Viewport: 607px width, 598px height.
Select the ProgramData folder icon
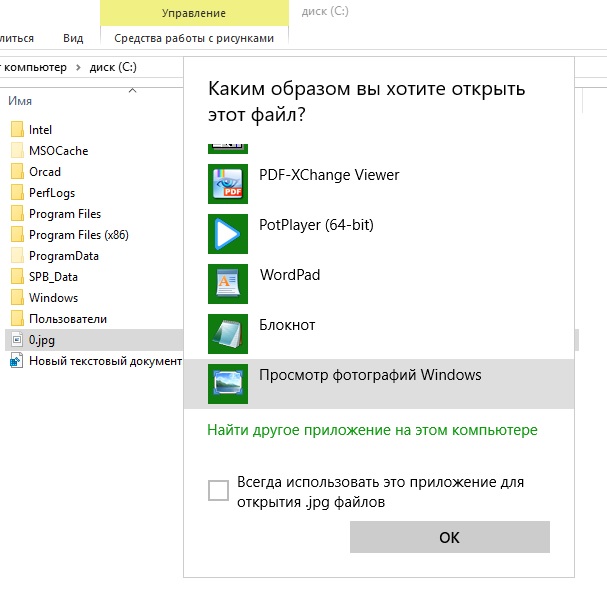click(x=17, y=255)
